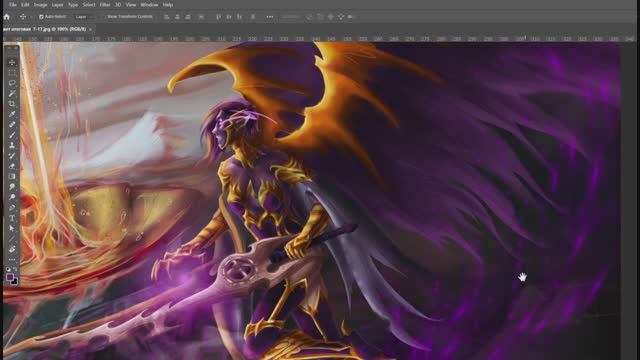Align bottom edges in options bar
The height and width of the screenshot is (360, 640).
tap(240, 17)
